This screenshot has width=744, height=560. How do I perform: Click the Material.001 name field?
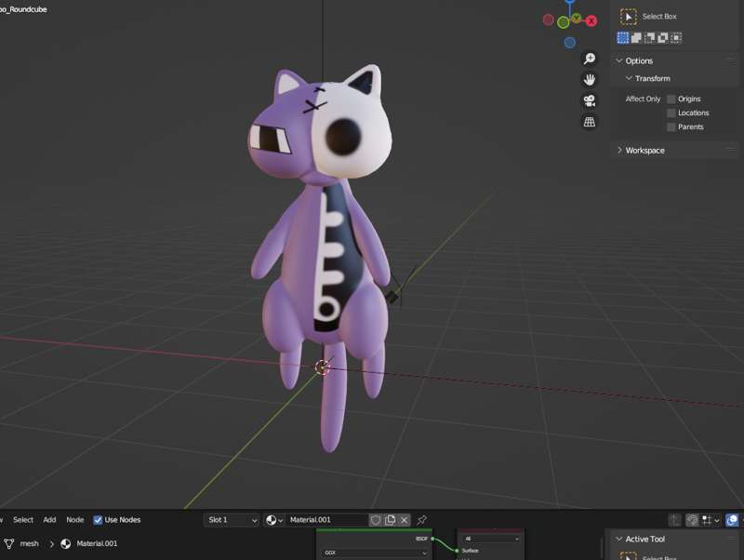pyautogui.click(x=326, y=520)
